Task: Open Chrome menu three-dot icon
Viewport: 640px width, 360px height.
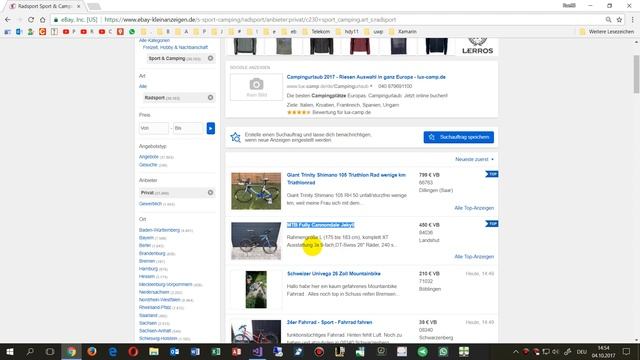Action: pos(633,20)
